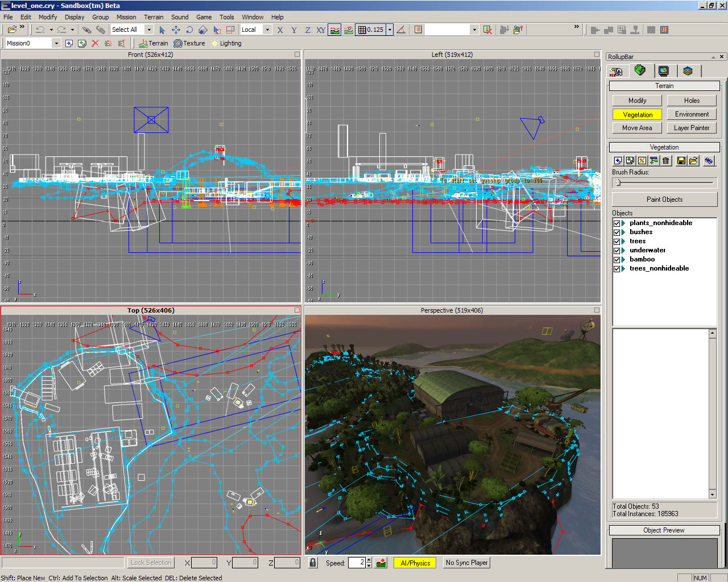
Task: Open empty selection-set dropdown in top toolbar
Action: point(474,30)
